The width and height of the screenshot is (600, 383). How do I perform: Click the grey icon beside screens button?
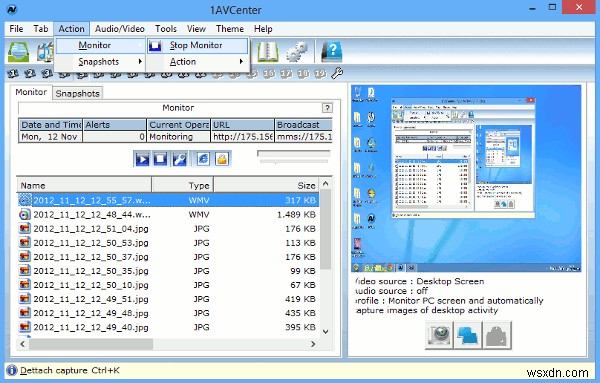pyautogui.click(x=497, y=335)
